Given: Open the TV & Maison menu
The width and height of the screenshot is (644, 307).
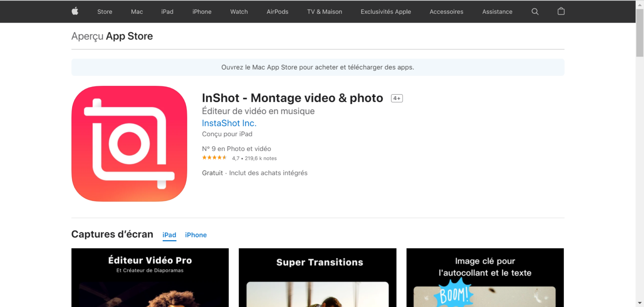Looking at the screenshot, I should [325, 12].
